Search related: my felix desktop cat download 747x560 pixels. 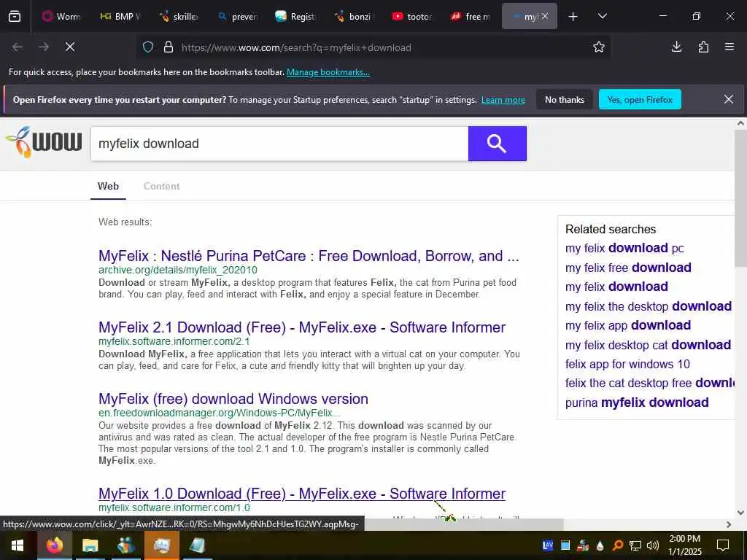[x=648, y=345]
